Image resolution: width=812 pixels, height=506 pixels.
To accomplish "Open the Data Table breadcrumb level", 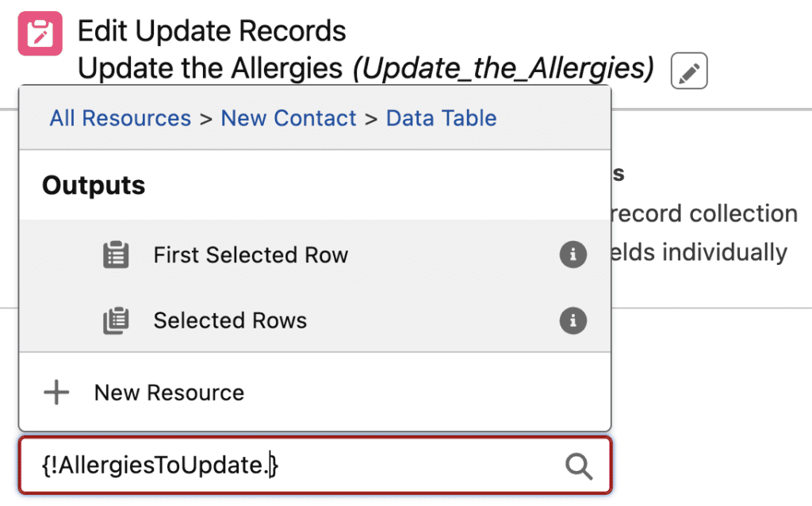I will (x=441, y=118).
